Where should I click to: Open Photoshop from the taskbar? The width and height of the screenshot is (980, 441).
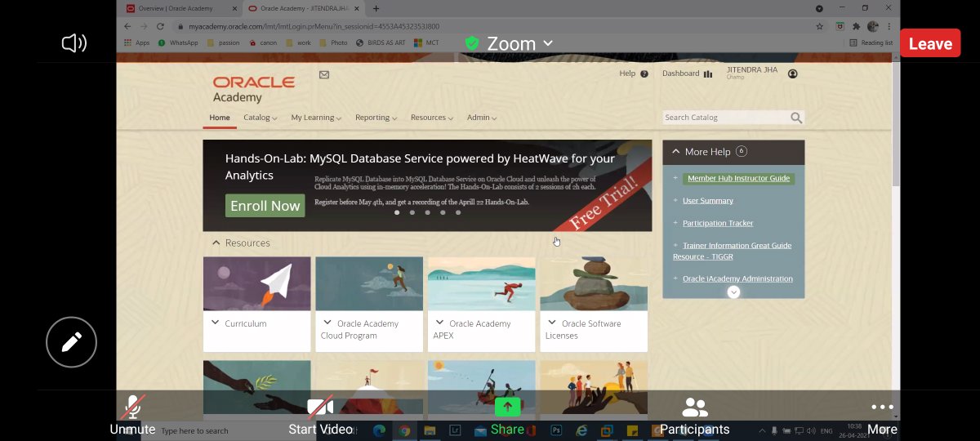point(556,430)
